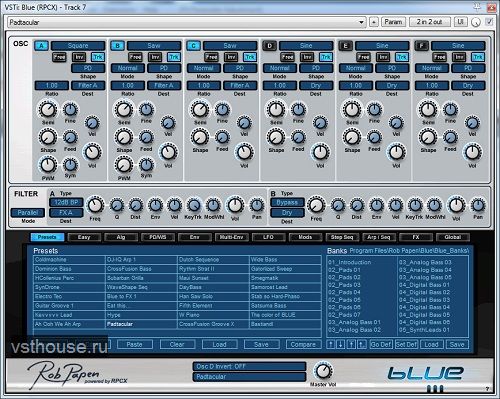Open the Step Seq tab

click(342, 237)
